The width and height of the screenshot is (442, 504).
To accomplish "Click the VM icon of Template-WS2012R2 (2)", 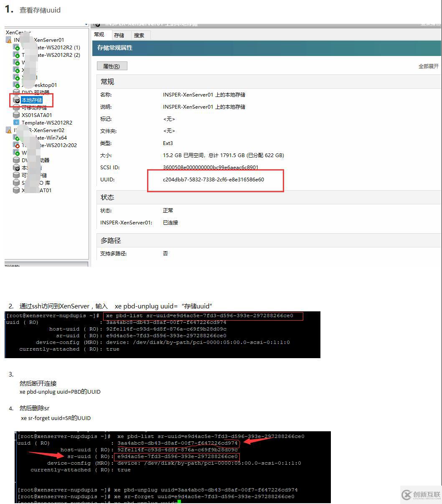I will [x=16, y=55].
